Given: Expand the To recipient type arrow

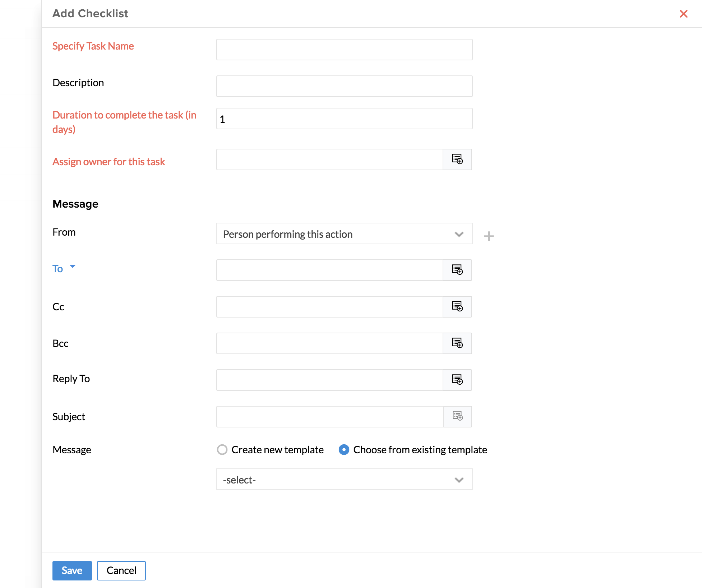Looking at the screenshot, I should pos(73,267).
